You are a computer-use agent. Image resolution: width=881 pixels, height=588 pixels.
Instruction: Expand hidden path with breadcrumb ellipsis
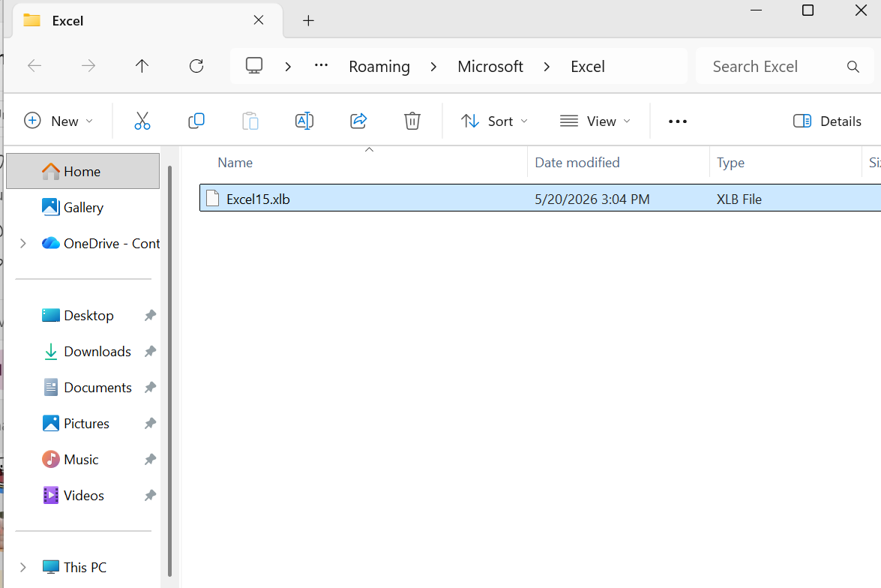pyautogui.click(x=322, y=66)
